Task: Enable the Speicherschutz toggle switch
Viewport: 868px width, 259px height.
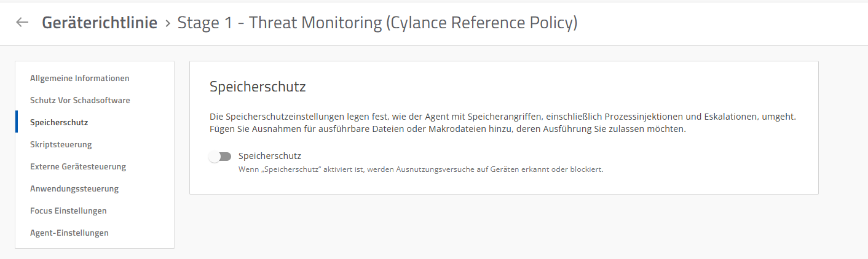Action: 220,157
